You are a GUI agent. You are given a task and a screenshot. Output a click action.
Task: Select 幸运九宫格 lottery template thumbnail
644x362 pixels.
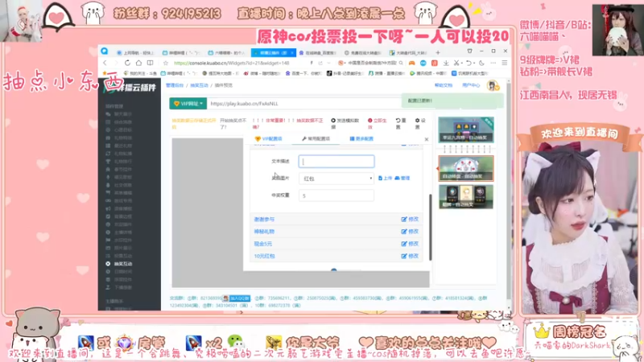tap(466, 130)
